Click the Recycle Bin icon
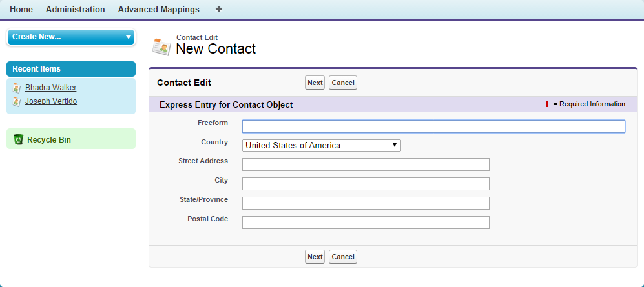The height and width of the screenshot is (287, 644). click(x=18, y=139)
